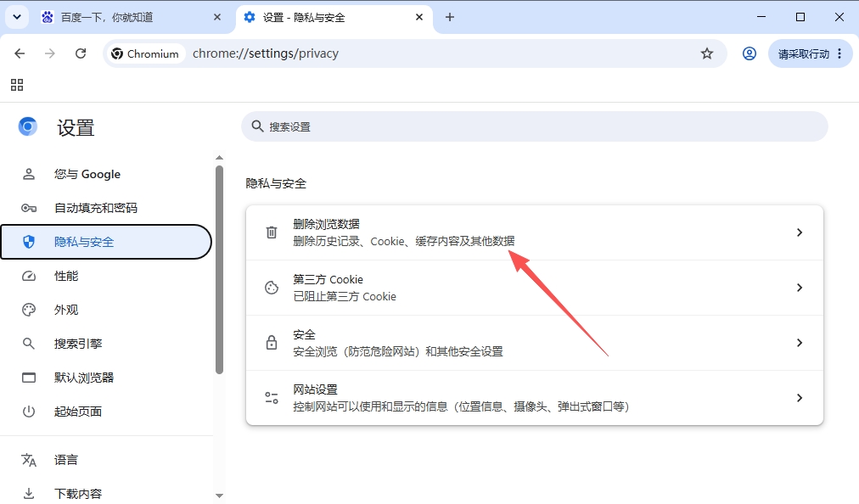Click the translate icon beside 语言
Viewport: 859px width, 504px height.
point(29,460)
